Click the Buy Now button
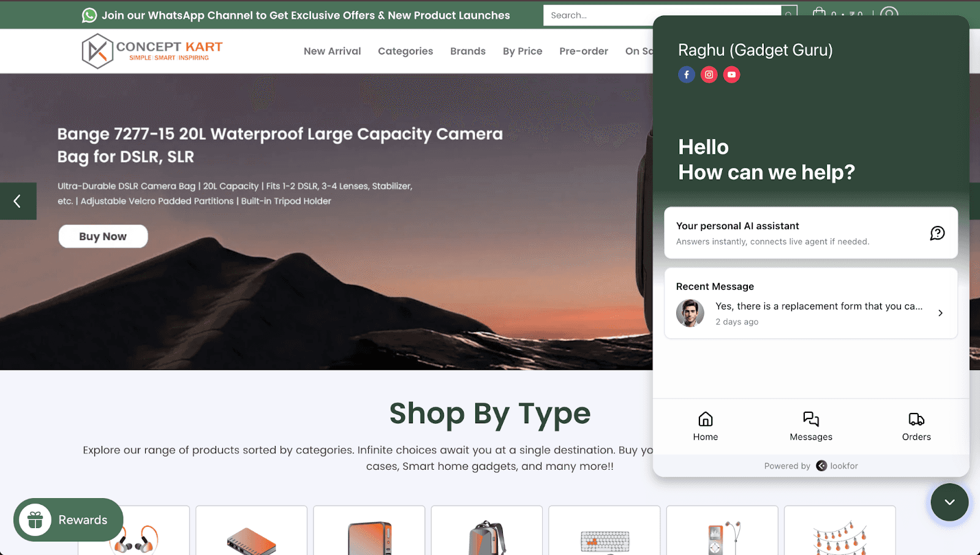Screen dimensions: 980x555 103,236
